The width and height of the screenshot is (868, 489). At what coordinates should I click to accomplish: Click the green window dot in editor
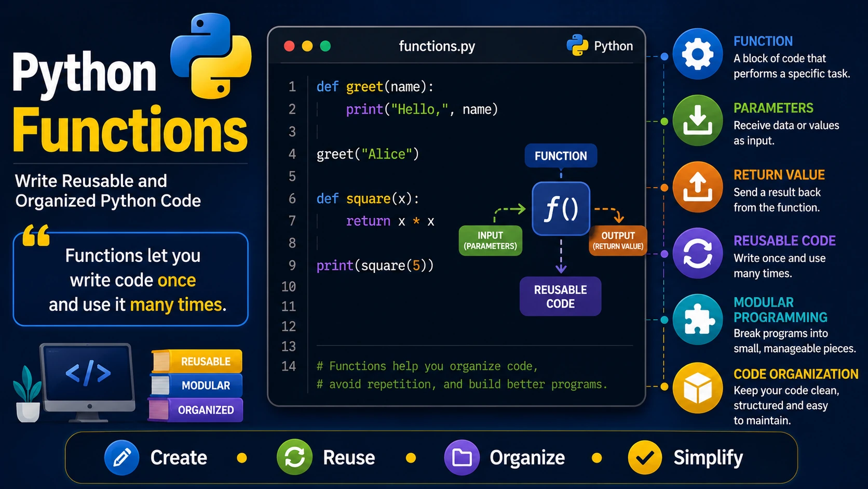[x=325, y=46]
